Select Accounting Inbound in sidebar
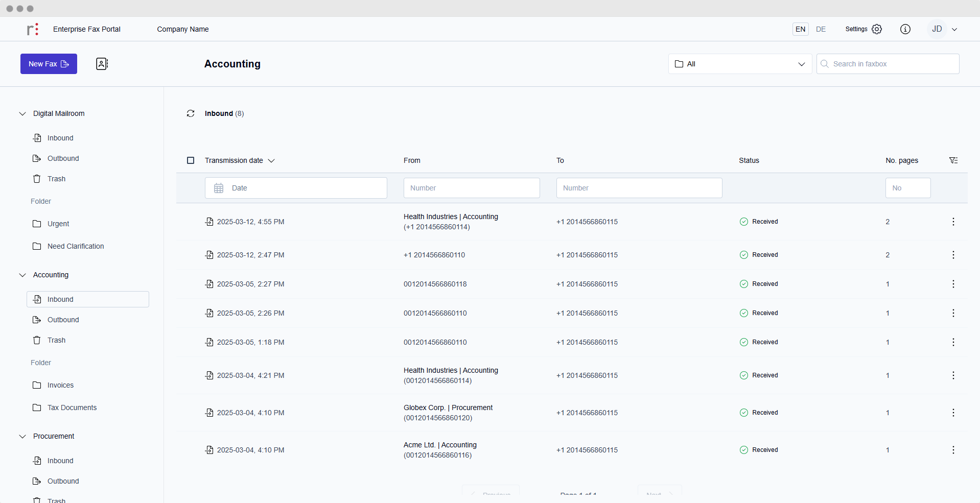 pos(88,299)
